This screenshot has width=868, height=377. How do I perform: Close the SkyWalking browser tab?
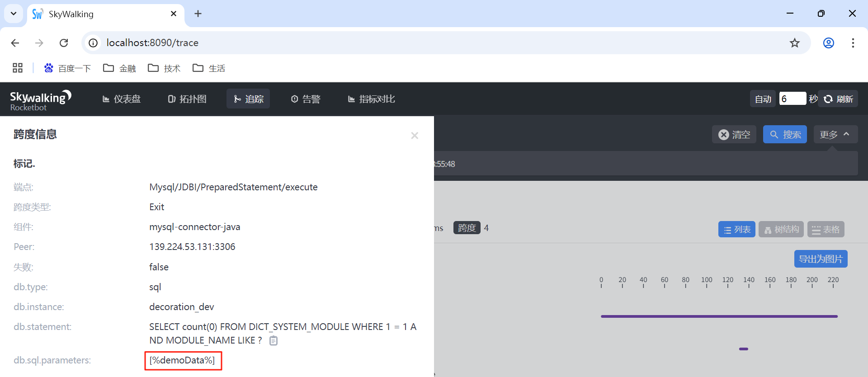174,14
